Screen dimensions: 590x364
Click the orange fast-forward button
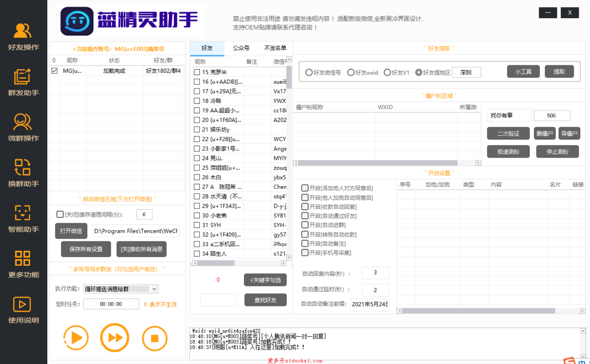coord(115,338)
